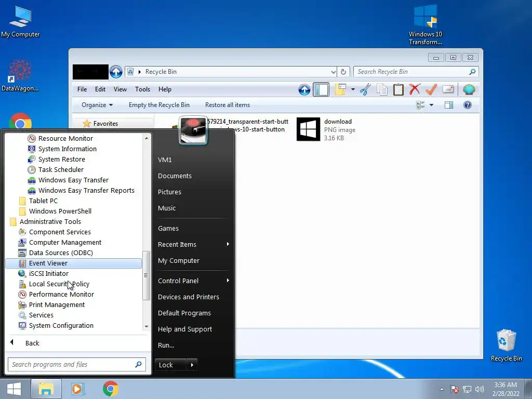Click the Start menu scroll down arrow
Image resolution: width=532 pixels, height=399 pixels.
pyautogui.click(x=146, y=326)
